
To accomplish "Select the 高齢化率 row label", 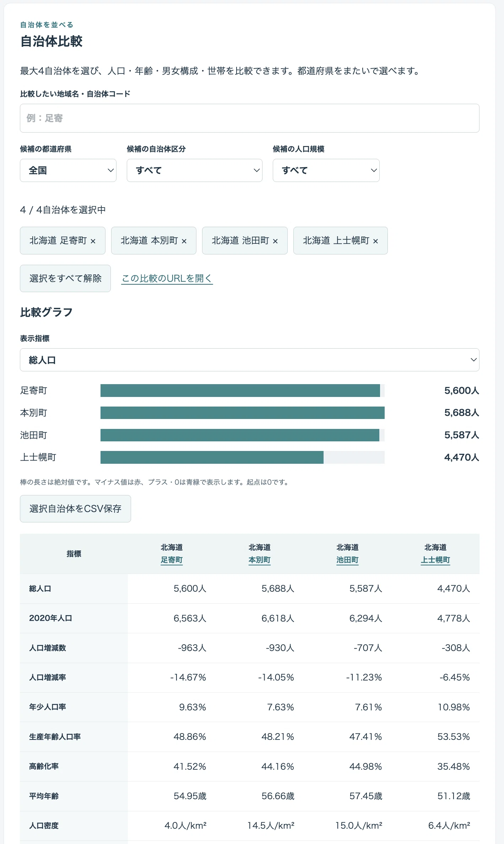I will coord(44,766).
